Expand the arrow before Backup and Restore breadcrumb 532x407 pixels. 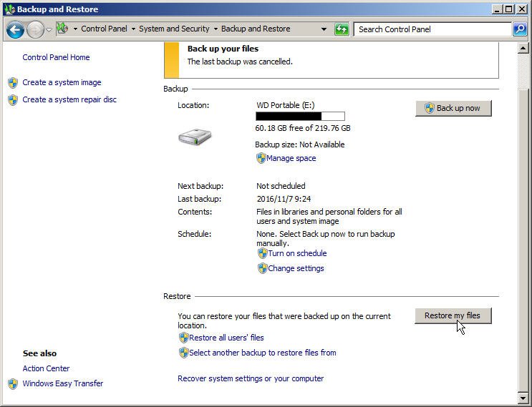click(x=216, y=29)
